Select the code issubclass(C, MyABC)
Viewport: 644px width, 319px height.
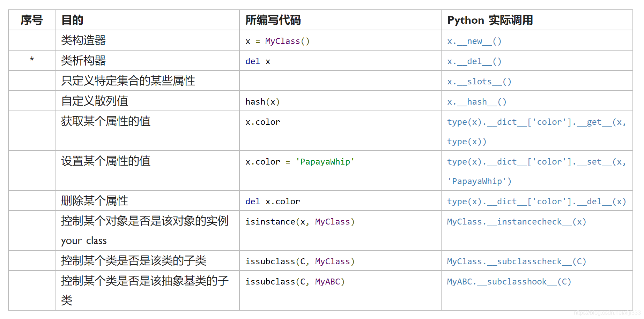(295, 282)
